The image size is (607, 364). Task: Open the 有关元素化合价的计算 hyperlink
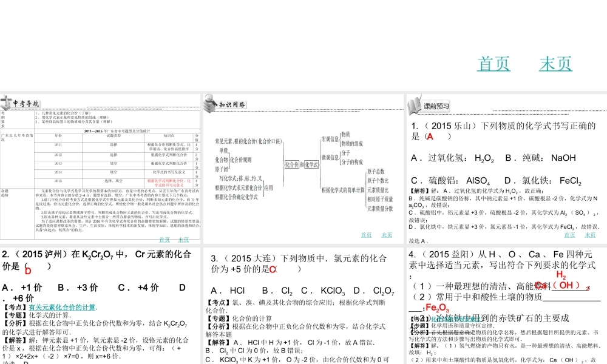click(62, 307)
